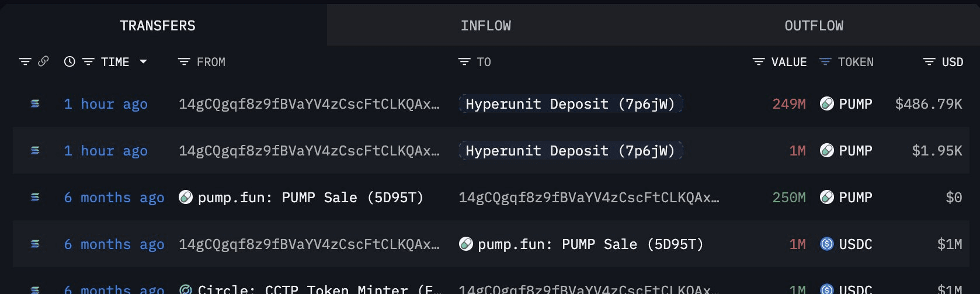Open the VALUE filter options

[759, 61]
